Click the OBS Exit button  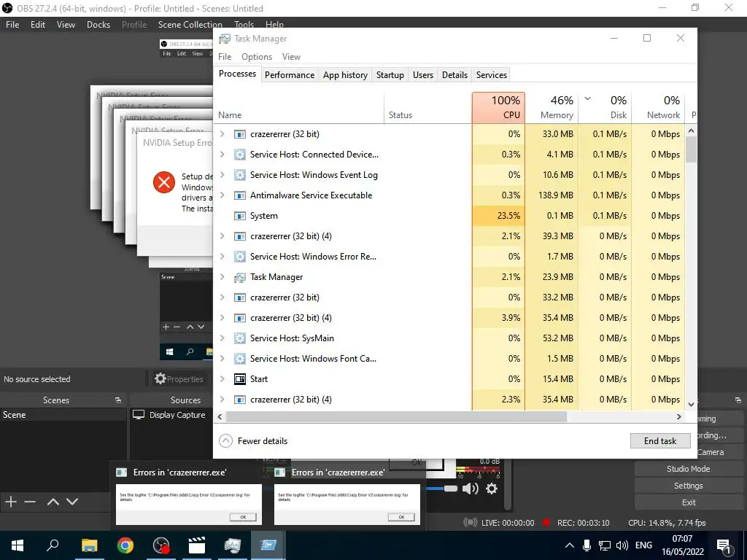pos(689,502)
